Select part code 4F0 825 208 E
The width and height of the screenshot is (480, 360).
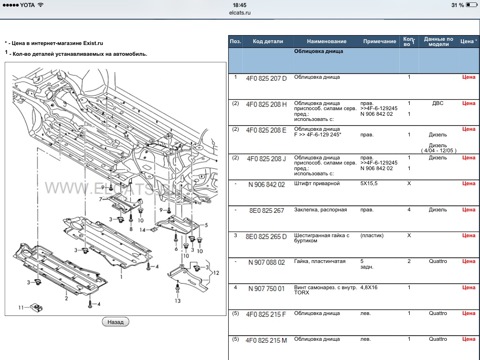click(x=266, y=130)
